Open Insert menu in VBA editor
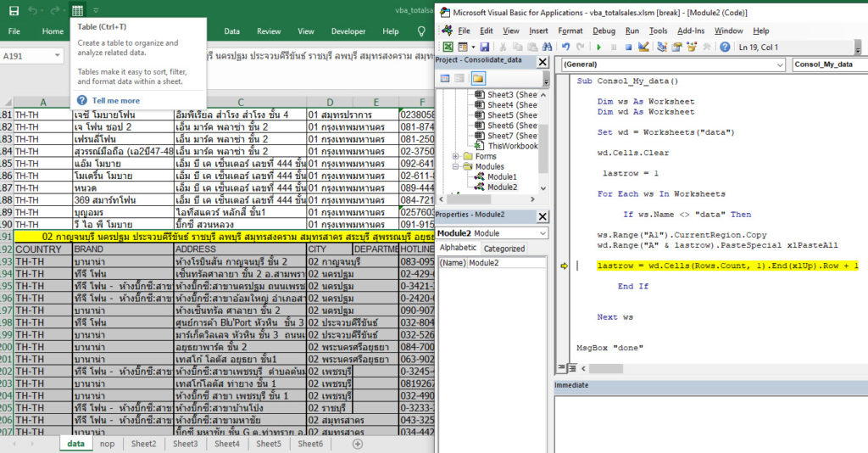This screenshot has width=868, height=453. click(x=538, y=31)
